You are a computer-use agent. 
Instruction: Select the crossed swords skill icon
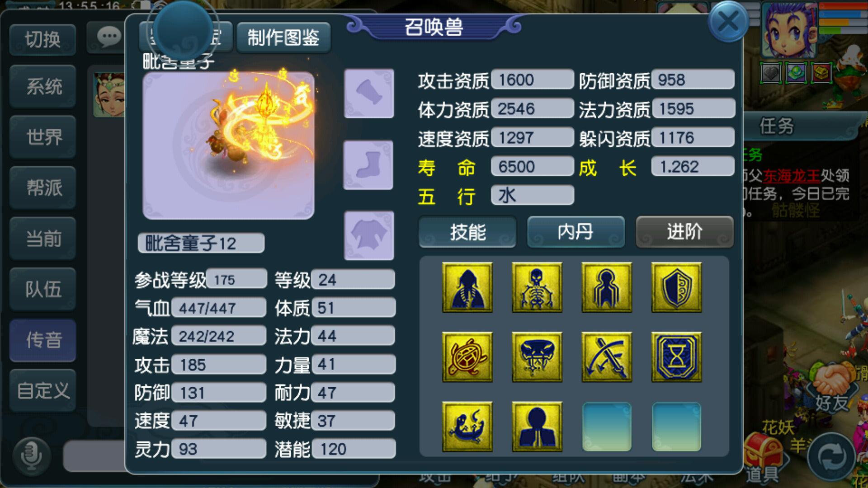606,357
